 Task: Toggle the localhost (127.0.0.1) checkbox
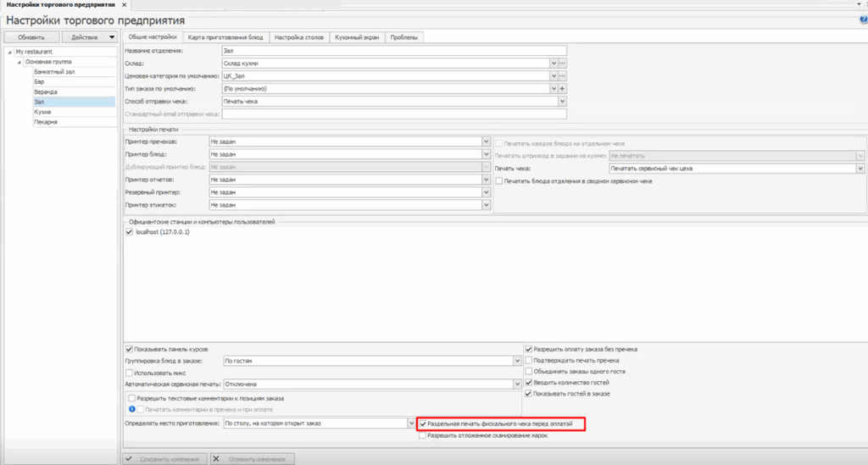(x=129, y=232)
